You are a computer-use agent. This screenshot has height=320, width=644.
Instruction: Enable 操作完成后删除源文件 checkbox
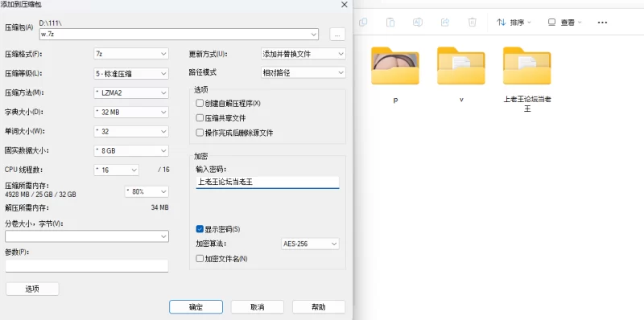(x=200, y=133)
